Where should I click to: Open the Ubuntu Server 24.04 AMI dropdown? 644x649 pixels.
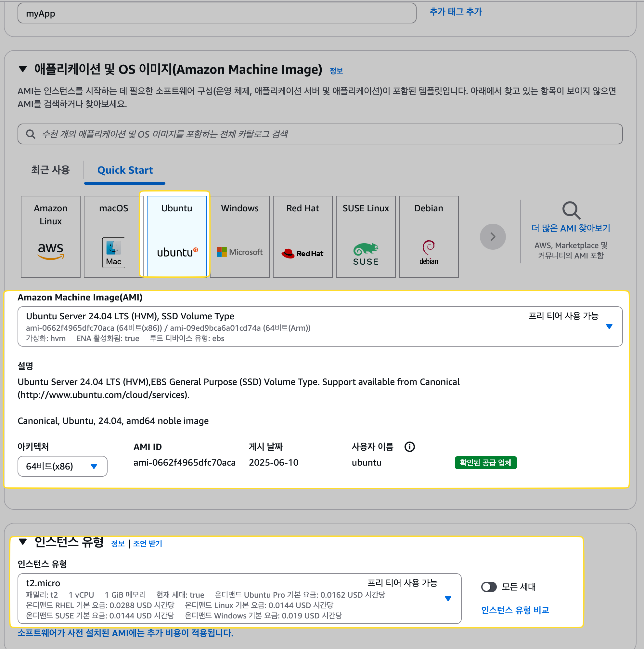[320, 326]
